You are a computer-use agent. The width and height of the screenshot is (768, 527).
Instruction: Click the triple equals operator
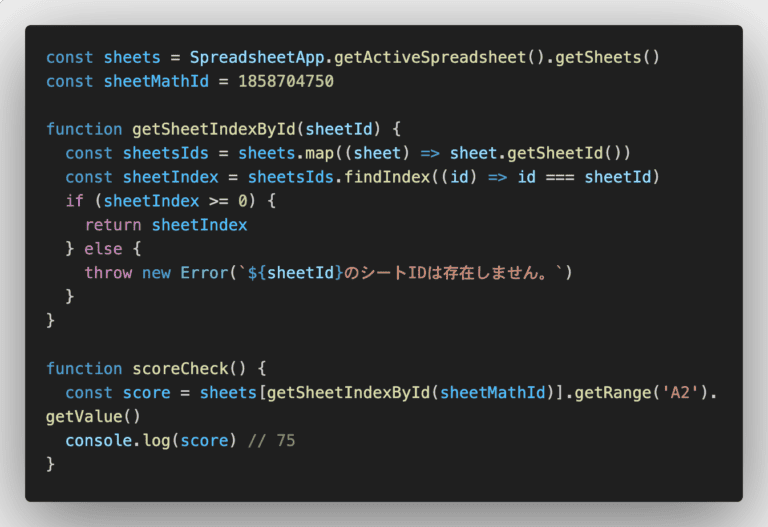point(560,177)
